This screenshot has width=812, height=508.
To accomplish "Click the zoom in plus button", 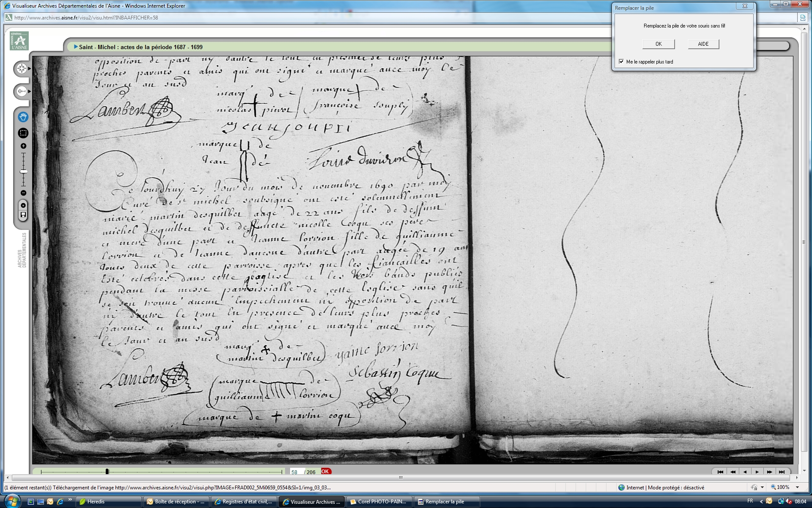I will (x=23, y=146).
